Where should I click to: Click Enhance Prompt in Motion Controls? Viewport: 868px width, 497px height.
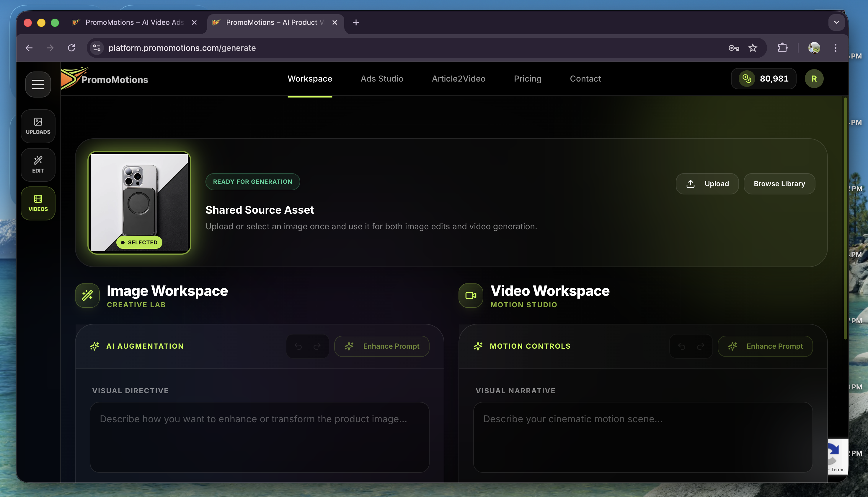pos(765,347)
